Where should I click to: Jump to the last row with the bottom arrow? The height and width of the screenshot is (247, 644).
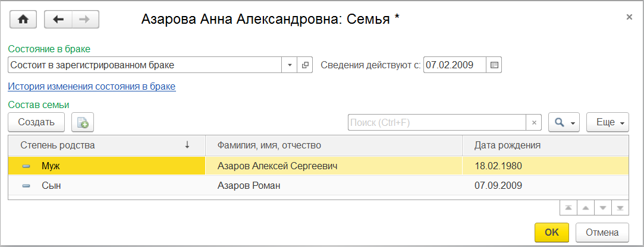coord(620,208)
